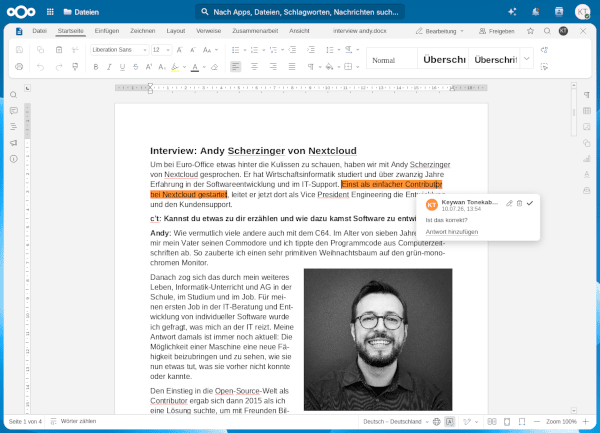Viewport: 600px width, 433px height.
Task: Switch to the Layout tab
Action: coord(176,31)
